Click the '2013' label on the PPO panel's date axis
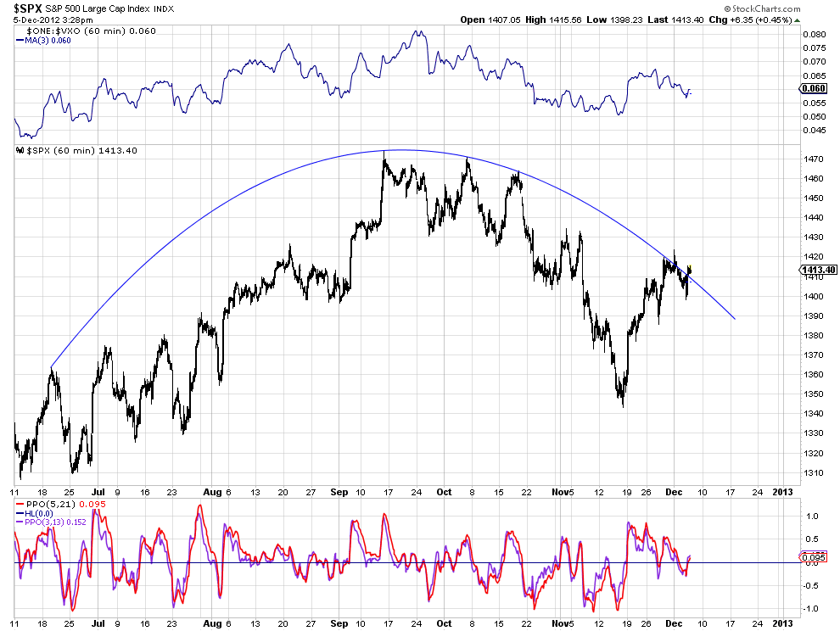The height and width of the screenshot is (631, 840). click(782, 623)
